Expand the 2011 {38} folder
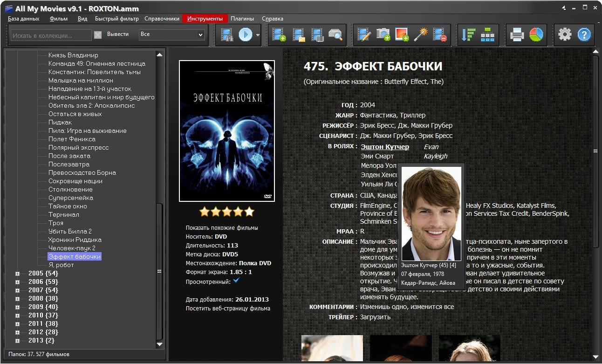 point(17,324)
